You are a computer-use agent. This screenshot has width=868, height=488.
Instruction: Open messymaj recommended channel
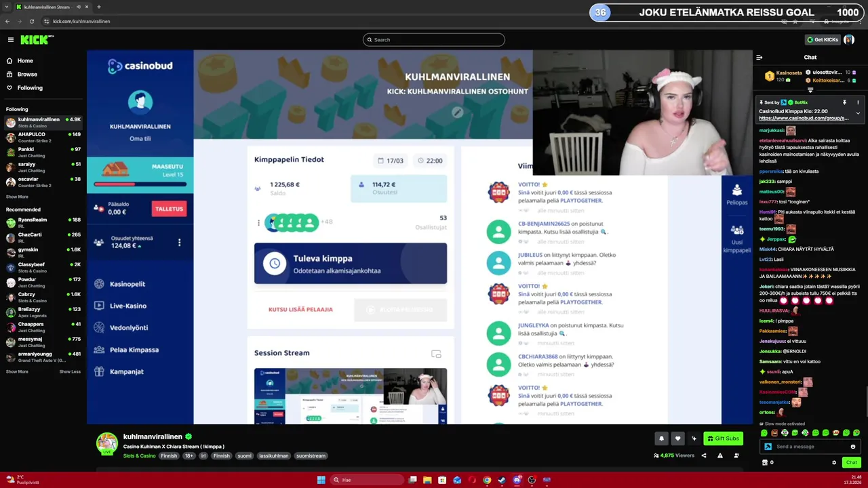pyautogui.click(x=43, y=342)
